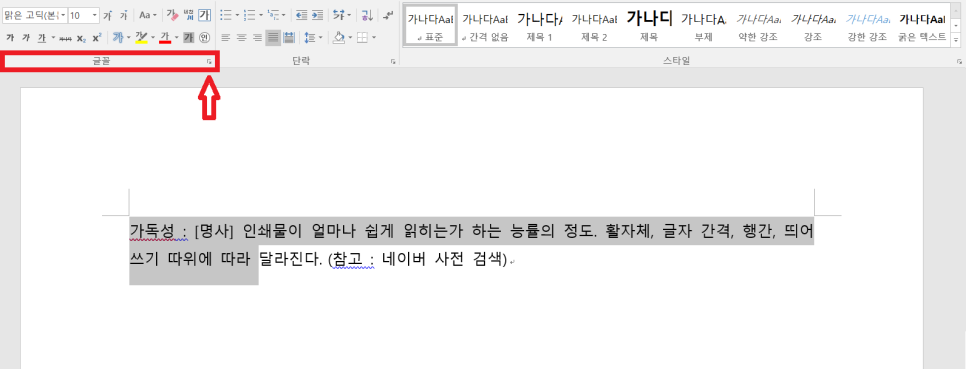Apply the 제목 title style

649,25
